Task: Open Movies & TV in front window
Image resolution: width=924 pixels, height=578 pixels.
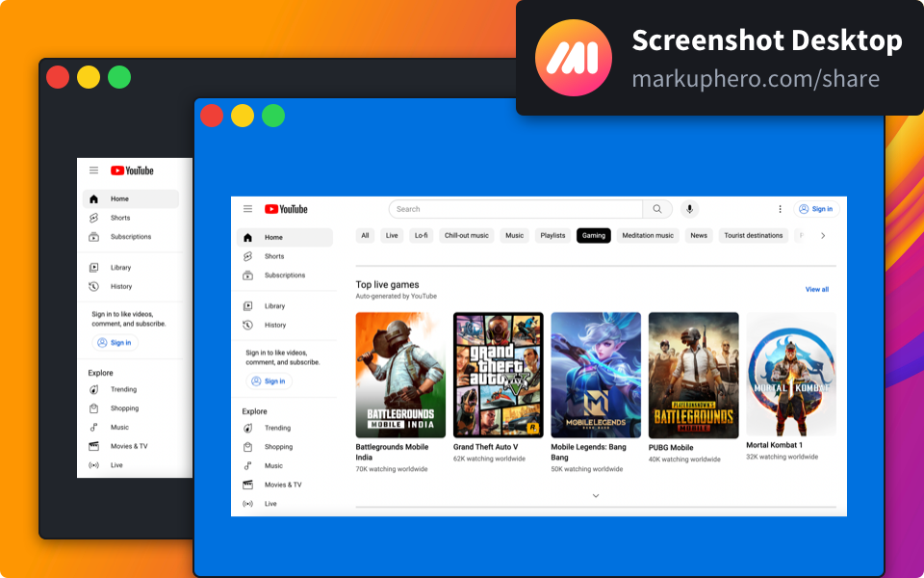Action: 285,485
